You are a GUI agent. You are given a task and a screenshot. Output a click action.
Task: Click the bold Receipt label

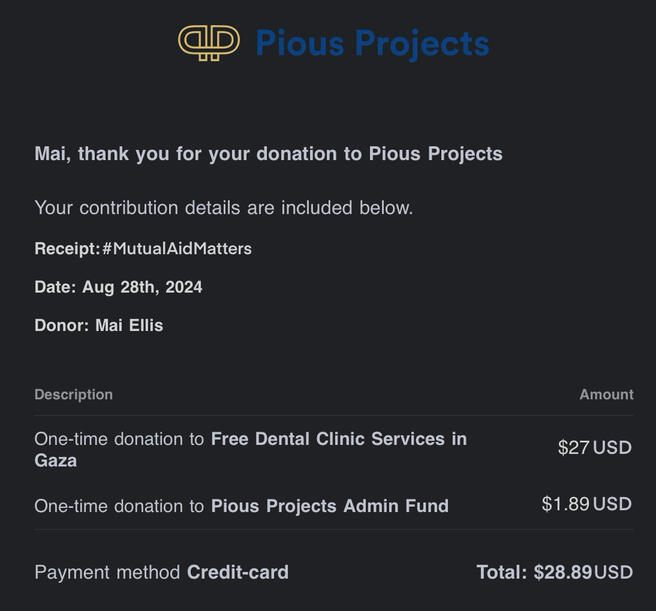66,248
